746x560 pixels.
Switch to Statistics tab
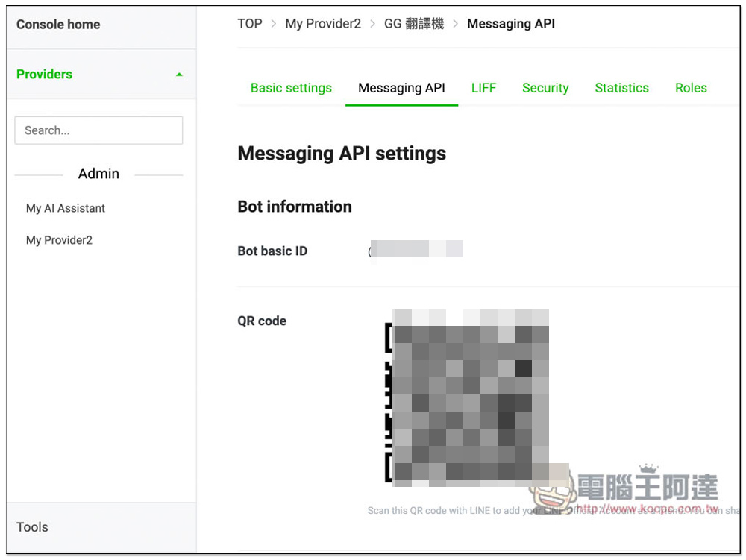[x=622, y=88]
